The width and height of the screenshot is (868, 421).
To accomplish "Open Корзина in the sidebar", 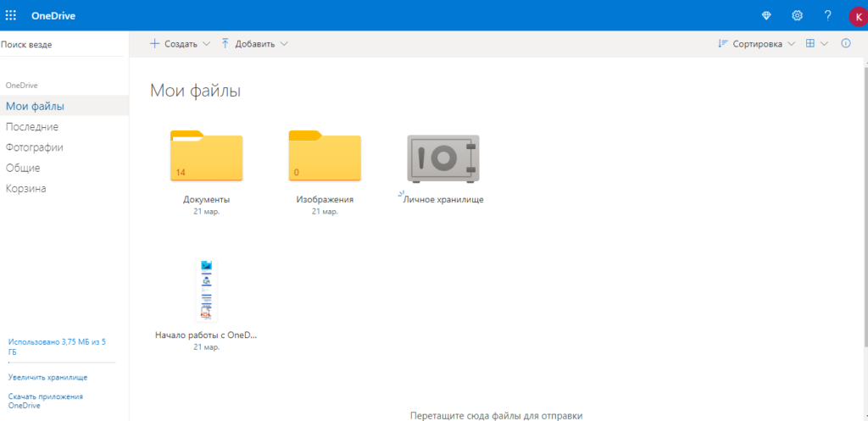I will pyautogui.click(x=26, y=188).
